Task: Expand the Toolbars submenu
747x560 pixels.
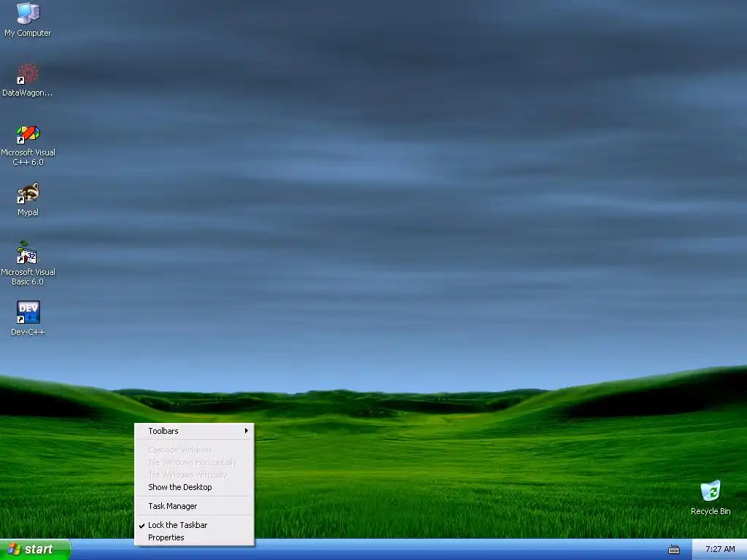Action: (x=194, y=431)
